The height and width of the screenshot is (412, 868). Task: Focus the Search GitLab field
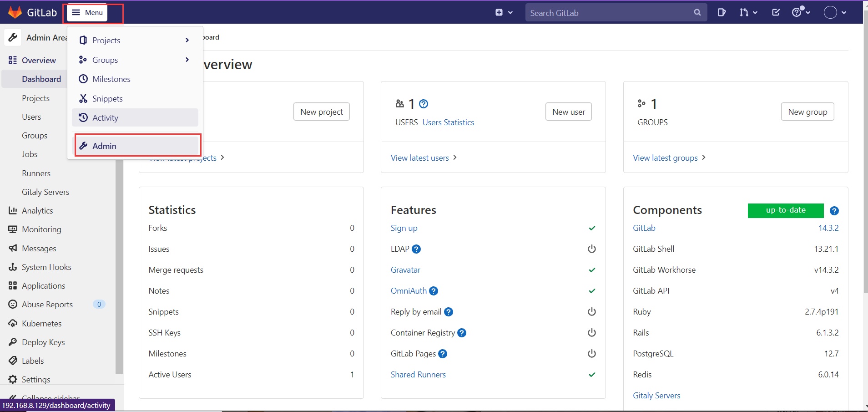point(616,13)
